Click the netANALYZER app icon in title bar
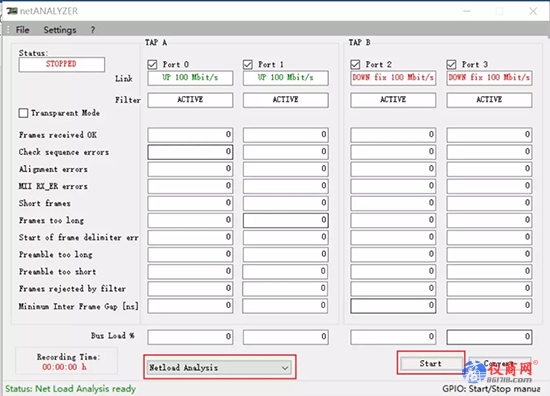The height and width of the screenshot is (396, 550). [x=12, y=11]
